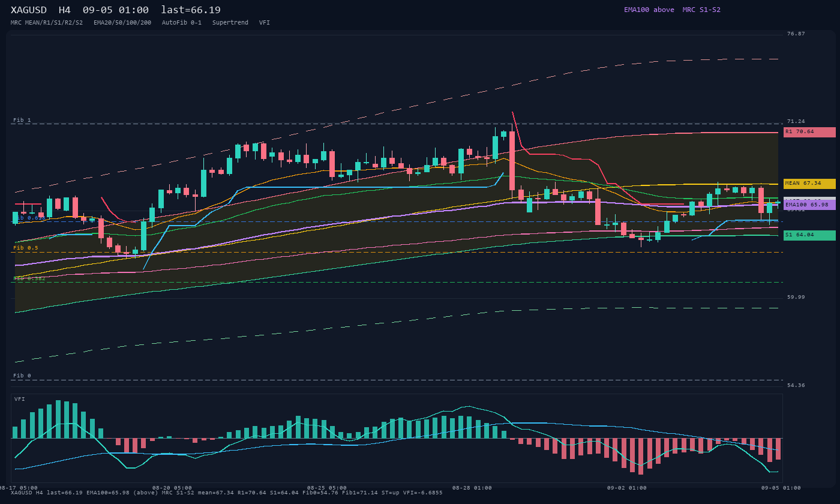Click the red 'R1 70.64' price tag
Image resolution: width=840 pixels, height=504 pixels.
click(x=809, y=132)
